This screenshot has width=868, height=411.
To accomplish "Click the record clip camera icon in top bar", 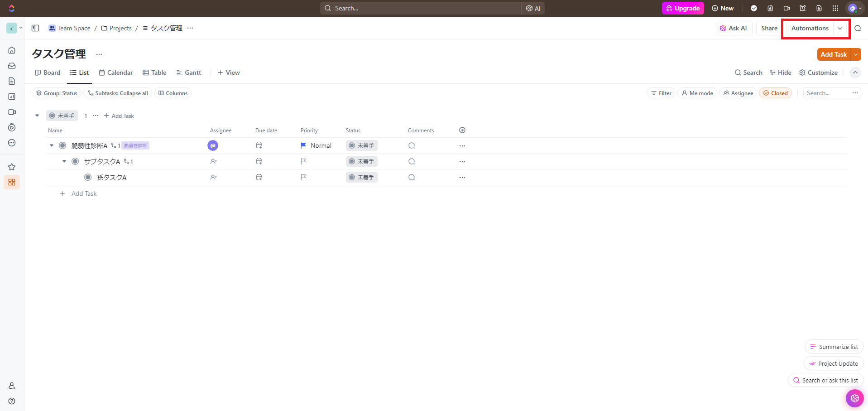I will point(786,8).
